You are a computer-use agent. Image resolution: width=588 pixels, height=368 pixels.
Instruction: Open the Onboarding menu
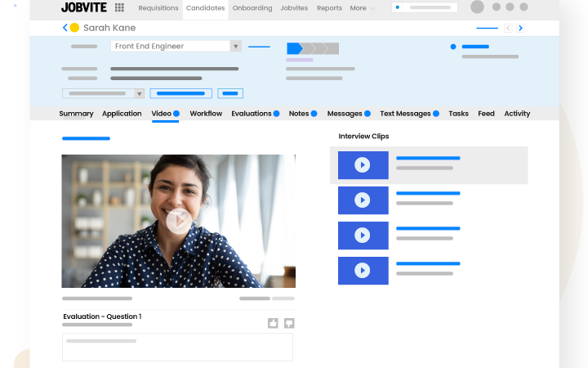[252, 8]
